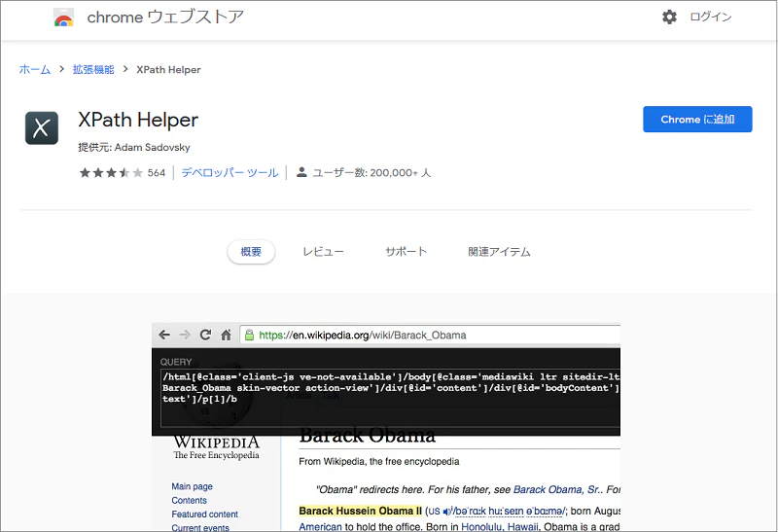Image resolution: width=778 pixels, height=532 pixels.
Task: Click the home icon in preview screenshot
Action: [226, 335]
